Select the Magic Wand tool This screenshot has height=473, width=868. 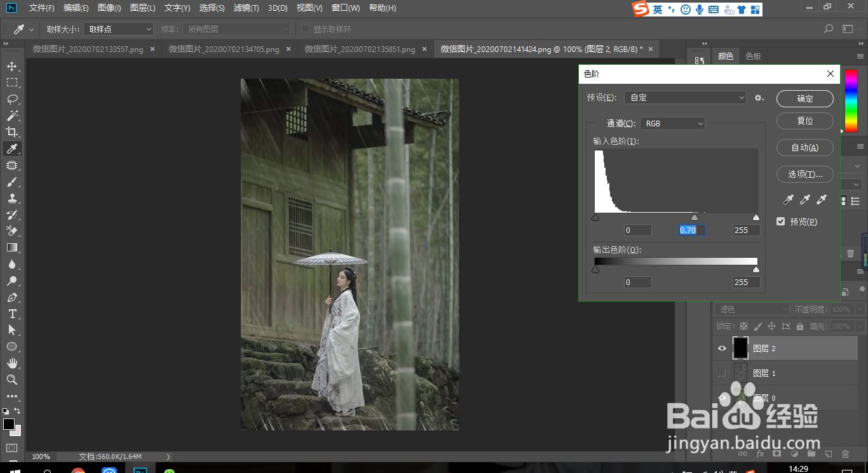tap(11, 116)
